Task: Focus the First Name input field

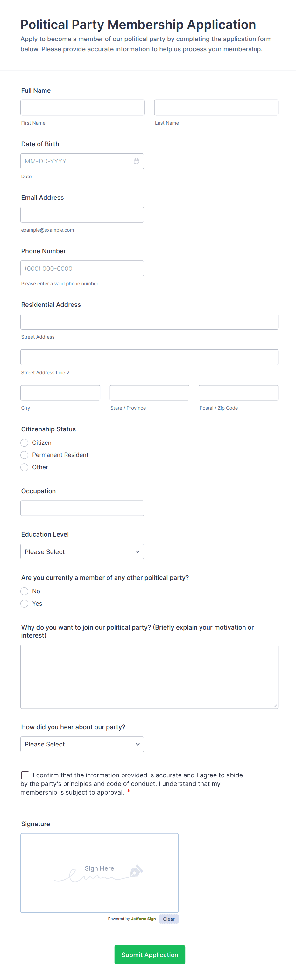Action: (x=82, y=108)
